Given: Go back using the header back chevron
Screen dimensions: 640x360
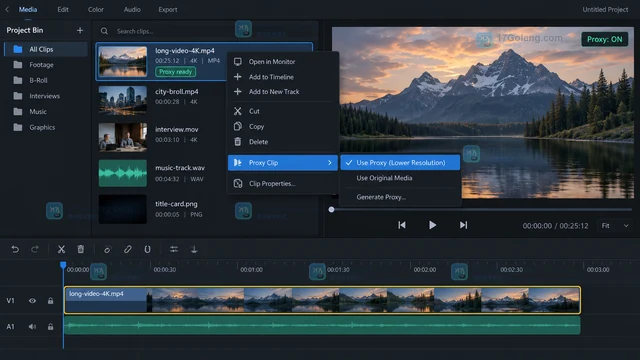Looking at the screenshot, I should point(7,9).
